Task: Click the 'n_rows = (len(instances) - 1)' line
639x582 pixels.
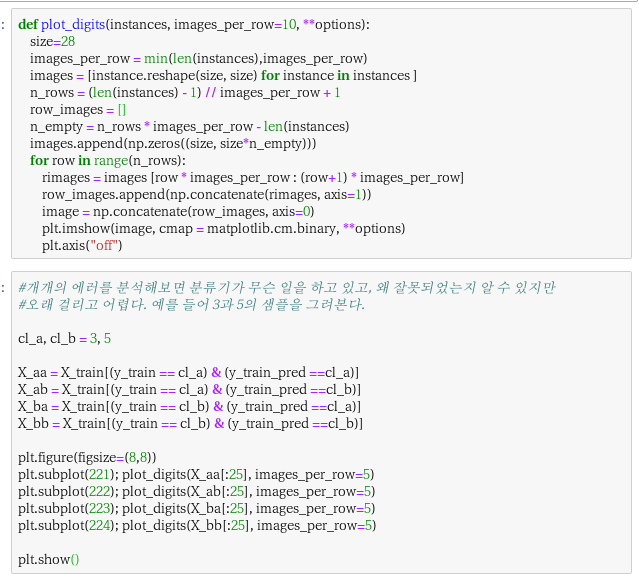Action: click(x=185, y=93)
